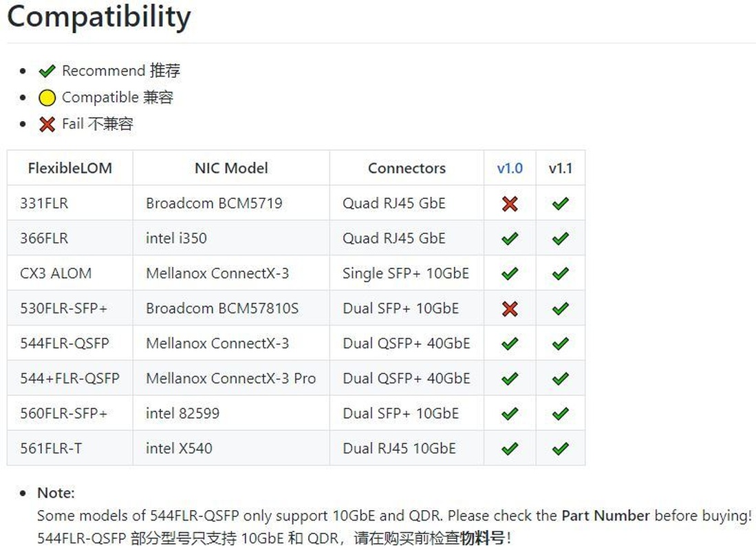Click the CX3 ALOM v1.1 green checkmark
This screenshot has height=550, width=756.
(x=561, y=274)
